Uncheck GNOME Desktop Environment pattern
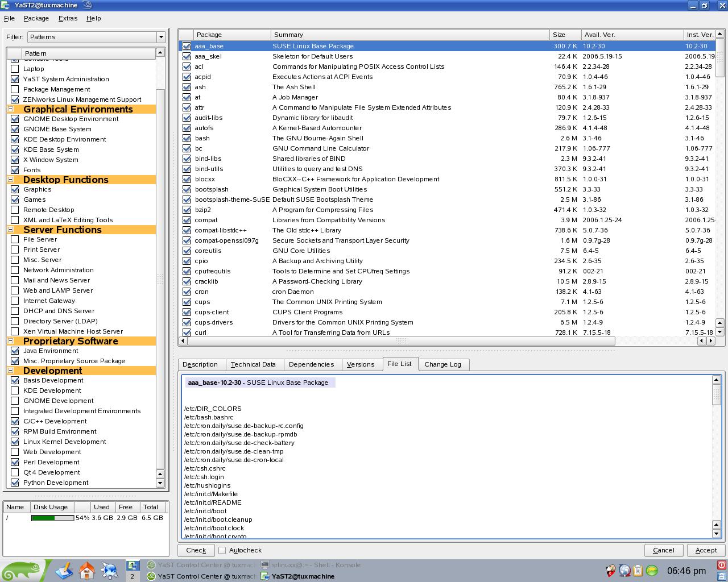The image size is (728, 582). click(x=15, y=119)
